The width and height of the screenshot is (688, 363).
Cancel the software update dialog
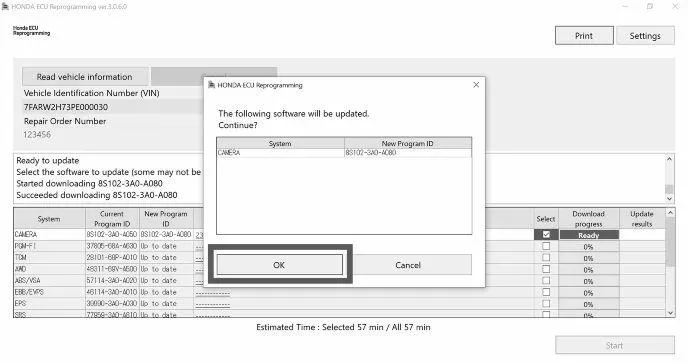408,265
